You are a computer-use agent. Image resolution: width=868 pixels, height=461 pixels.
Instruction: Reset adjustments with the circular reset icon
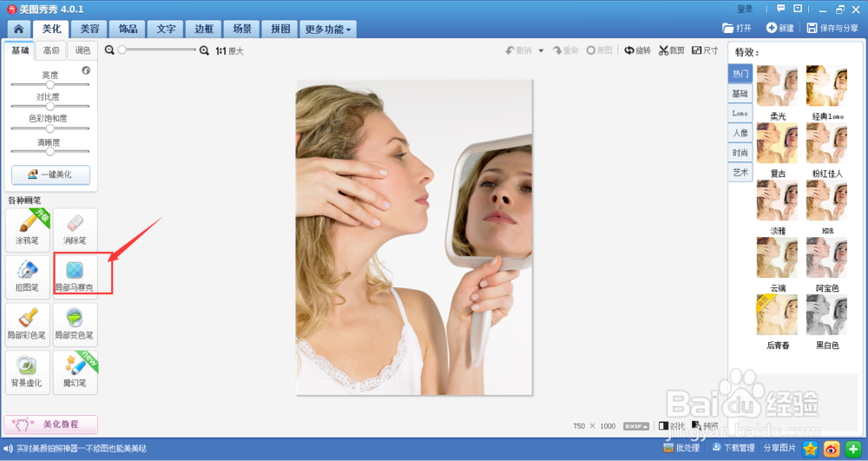[x=86, y=70]
